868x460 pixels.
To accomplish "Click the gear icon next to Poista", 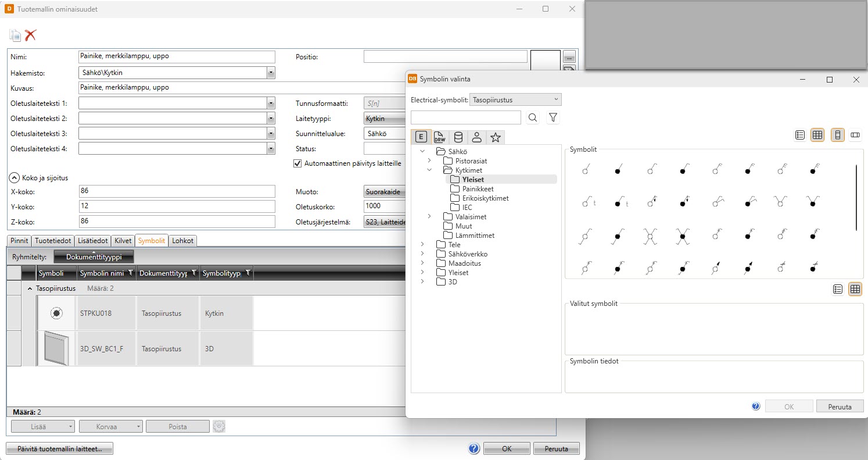I will (219, 426).
